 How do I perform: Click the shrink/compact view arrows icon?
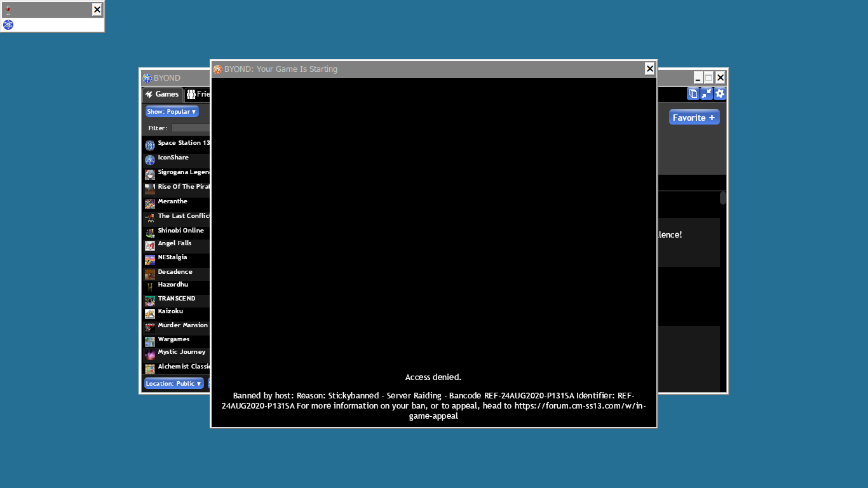[x=707, y=94]
